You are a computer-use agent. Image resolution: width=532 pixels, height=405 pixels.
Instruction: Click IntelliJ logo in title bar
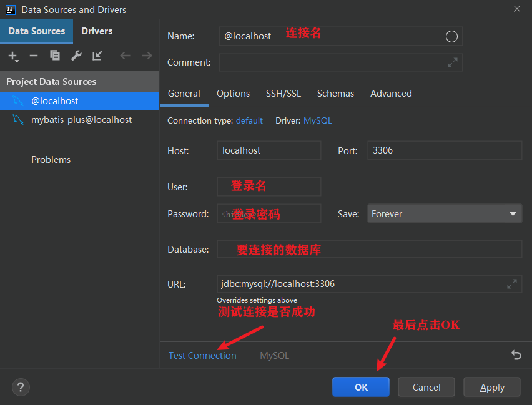11,10
